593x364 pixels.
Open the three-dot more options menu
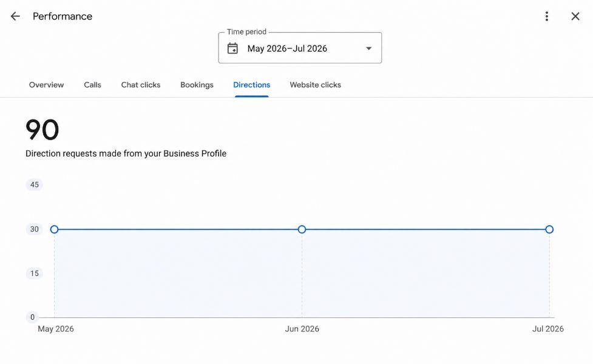[546, 16]
